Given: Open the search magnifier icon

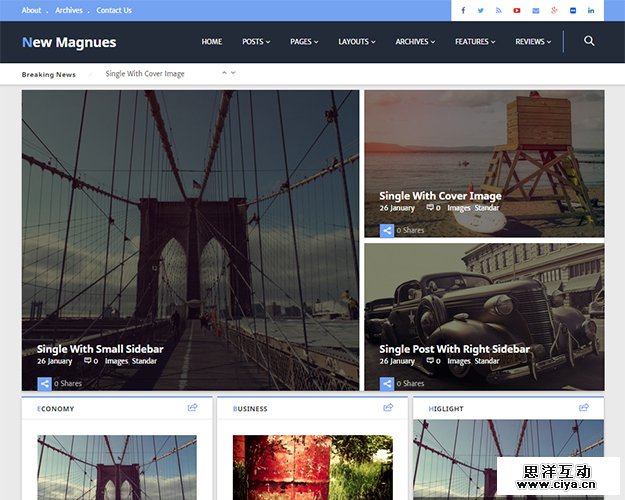Looking at the screenshot, I should coord(589,41).
